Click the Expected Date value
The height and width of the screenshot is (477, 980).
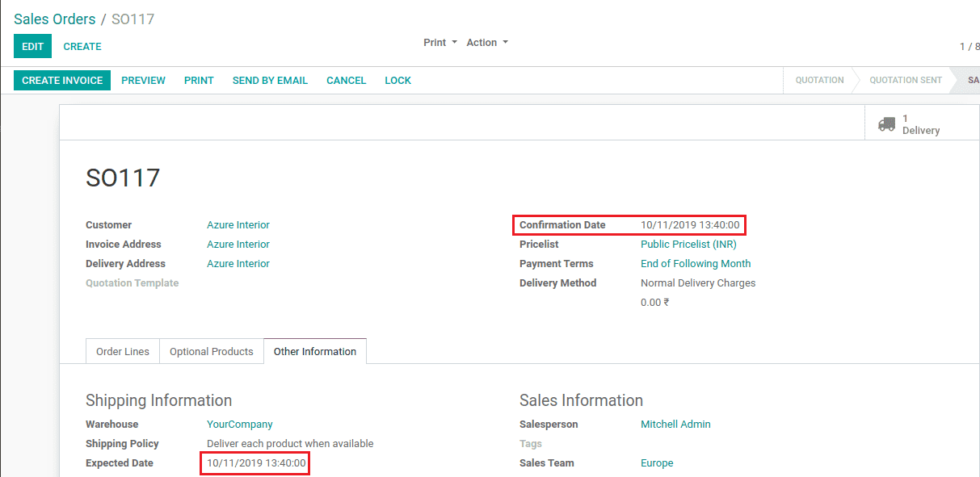click(x=256, y=463)
